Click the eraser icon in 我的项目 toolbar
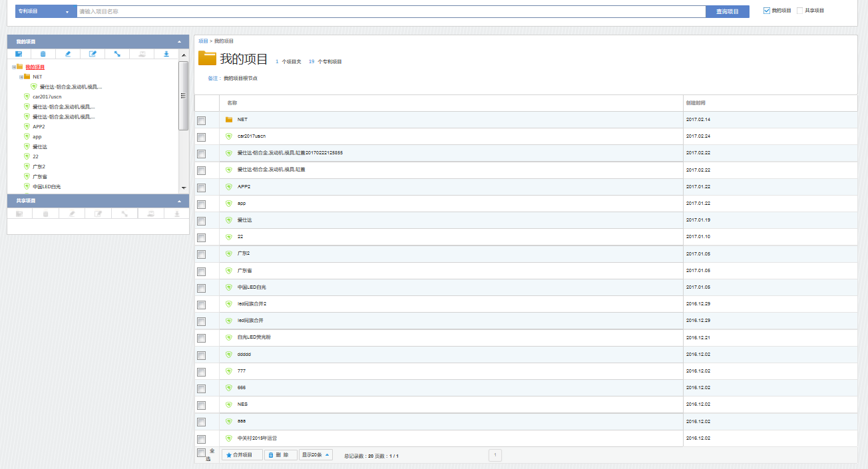The height and width of the screenshot is (469, 868). 68,54
